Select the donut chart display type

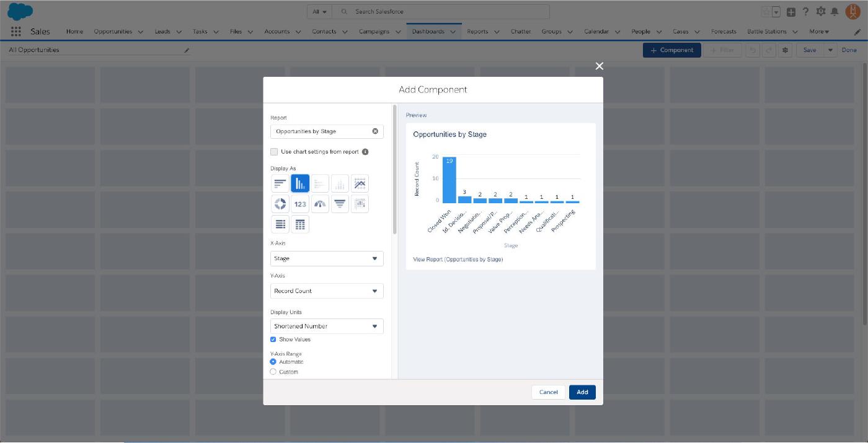point(280,204)
